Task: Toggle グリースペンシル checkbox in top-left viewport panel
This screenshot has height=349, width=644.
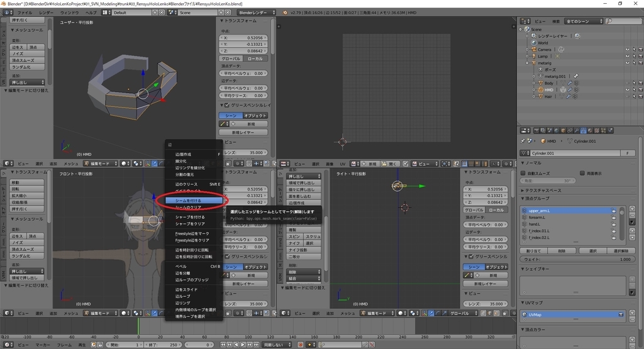Action: [x=227, y=105]
